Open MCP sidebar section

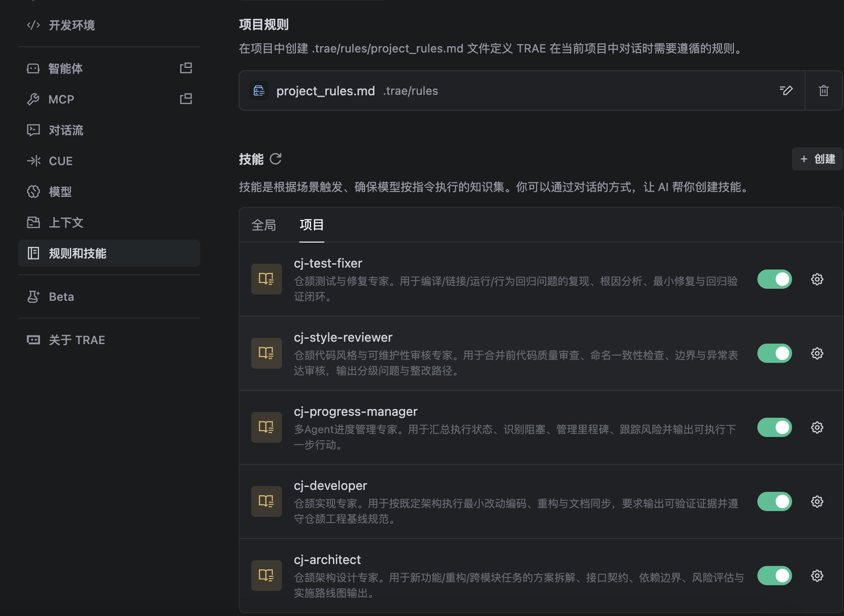pos(109,99)
